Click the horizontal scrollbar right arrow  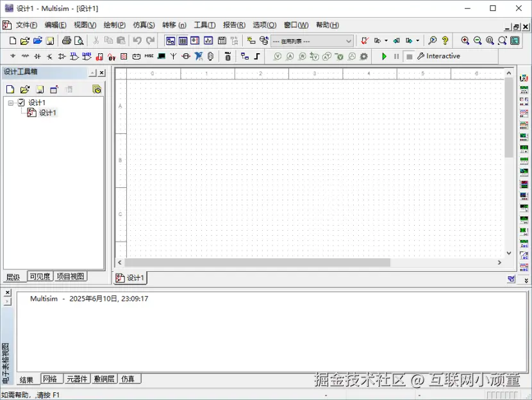[x=499, y=262]
